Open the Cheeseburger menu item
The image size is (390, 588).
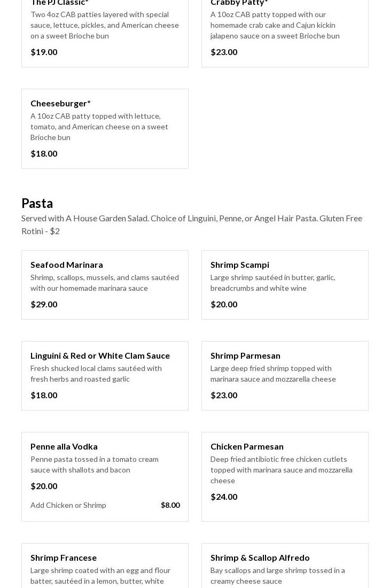[x=60, y=103]
